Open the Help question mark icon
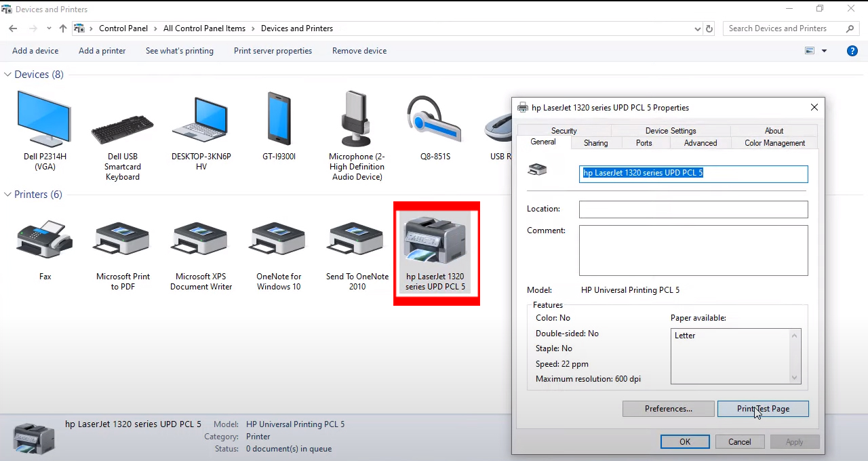The width and height of the screenshot is (868, 461). 852,51
